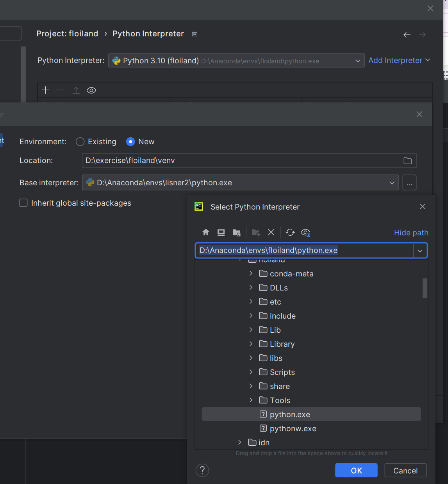Close the Settings window
Image resolution: width=448 pixels, height=484 pixels.
pos(430,8)
